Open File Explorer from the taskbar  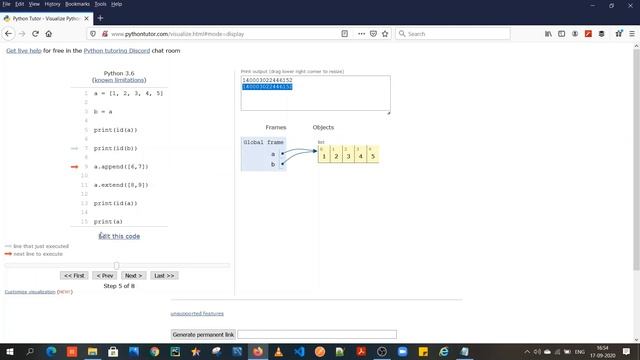click(x=93, y=351)
